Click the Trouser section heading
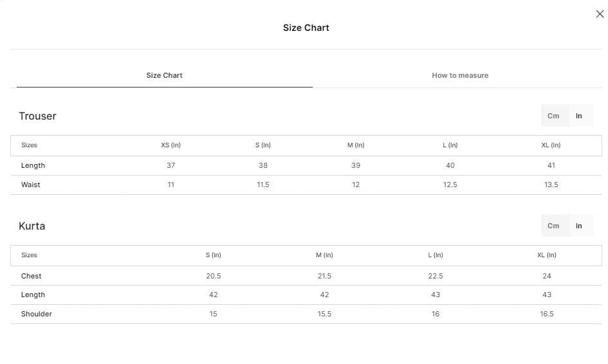 pos(37,116)
